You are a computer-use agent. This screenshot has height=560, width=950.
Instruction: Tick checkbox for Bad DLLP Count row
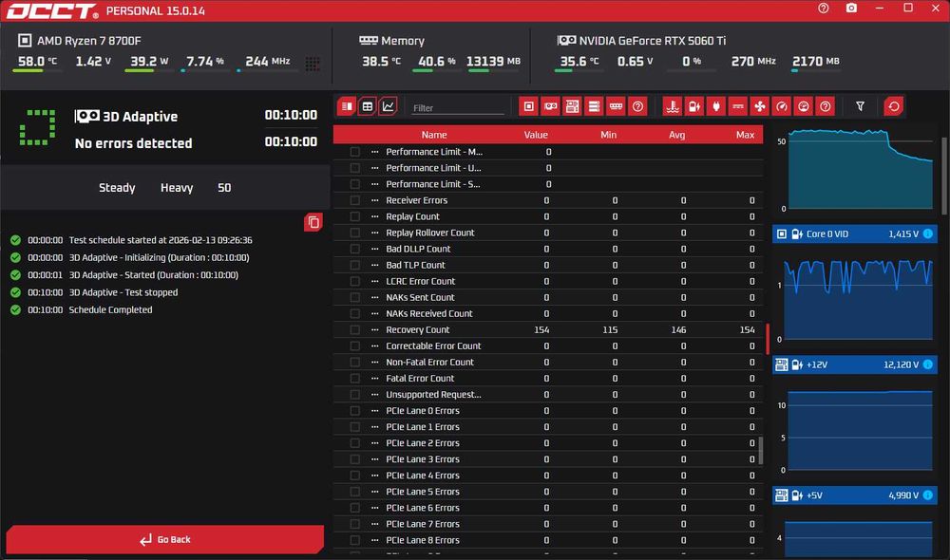(x=355, y=249)
